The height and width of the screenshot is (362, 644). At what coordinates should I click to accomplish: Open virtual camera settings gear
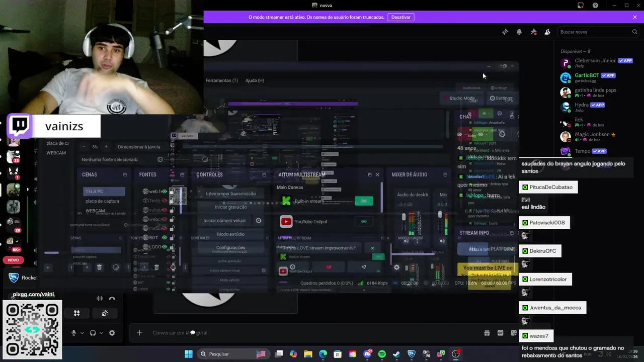click(259, 221)
